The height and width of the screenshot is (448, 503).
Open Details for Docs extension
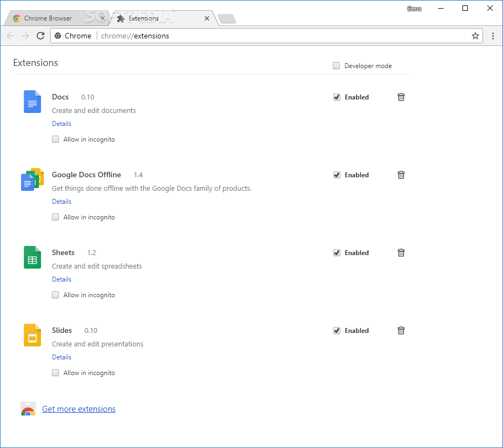(62, 124)
